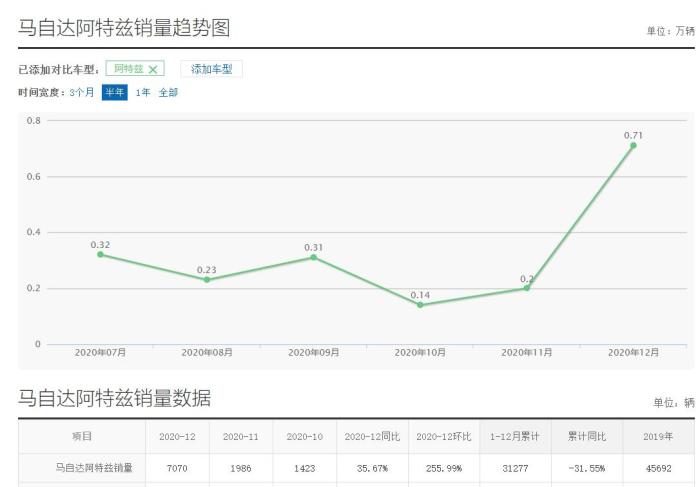Click the 255.99% month-over-month cell

(444, 468)
